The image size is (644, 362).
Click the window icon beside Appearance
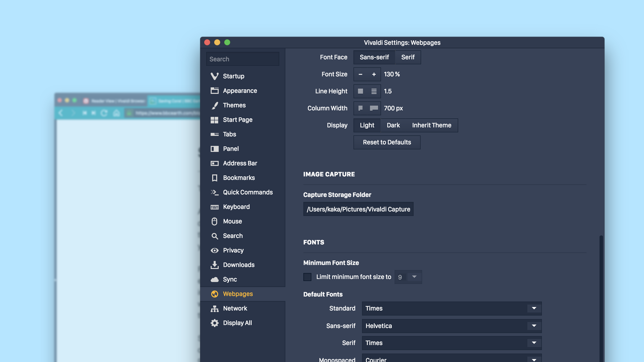click(x=215, y=91)
